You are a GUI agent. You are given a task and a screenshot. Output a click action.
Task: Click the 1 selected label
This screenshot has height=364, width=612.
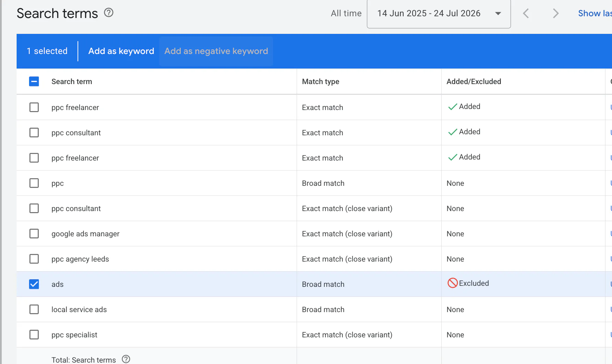pyautogui.click(x=47, y=51)
